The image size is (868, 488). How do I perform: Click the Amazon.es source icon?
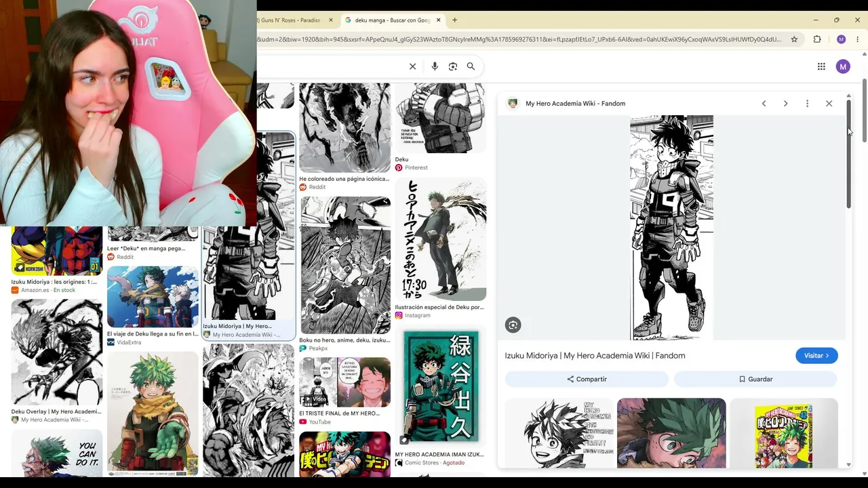click(15, 290)
